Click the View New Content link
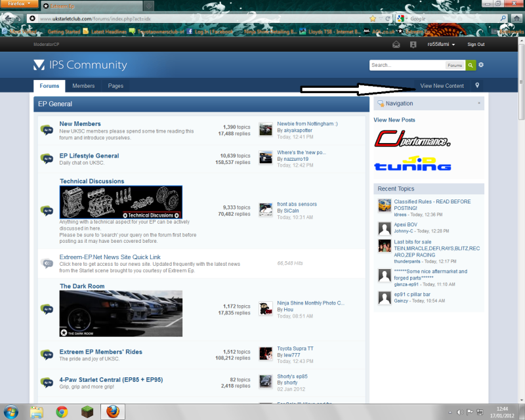The width and height of the screenshot is (525, 420). pos(442,86)
